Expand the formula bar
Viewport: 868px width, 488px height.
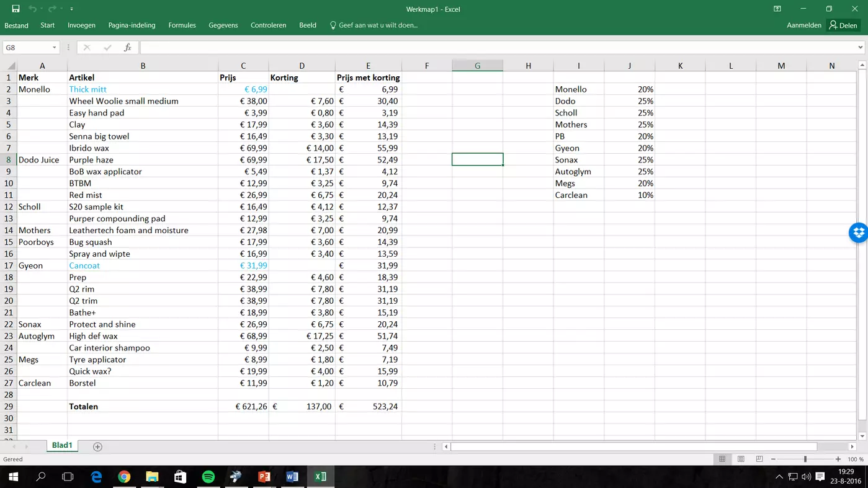pyautogui.click(x=860, y=48)
